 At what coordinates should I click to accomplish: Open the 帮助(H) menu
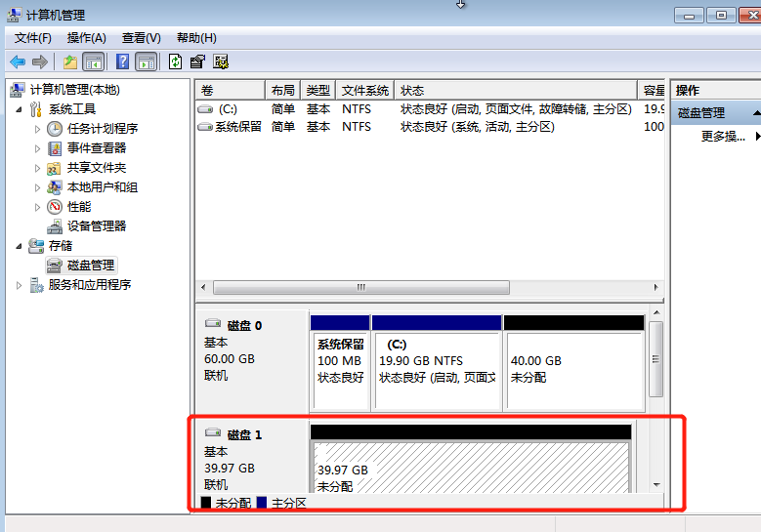click(196, 38)
